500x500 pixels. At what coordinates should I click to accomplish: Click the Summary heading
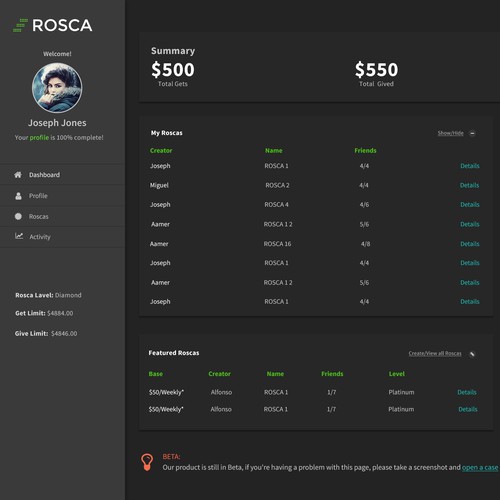(x=173, y=51)
